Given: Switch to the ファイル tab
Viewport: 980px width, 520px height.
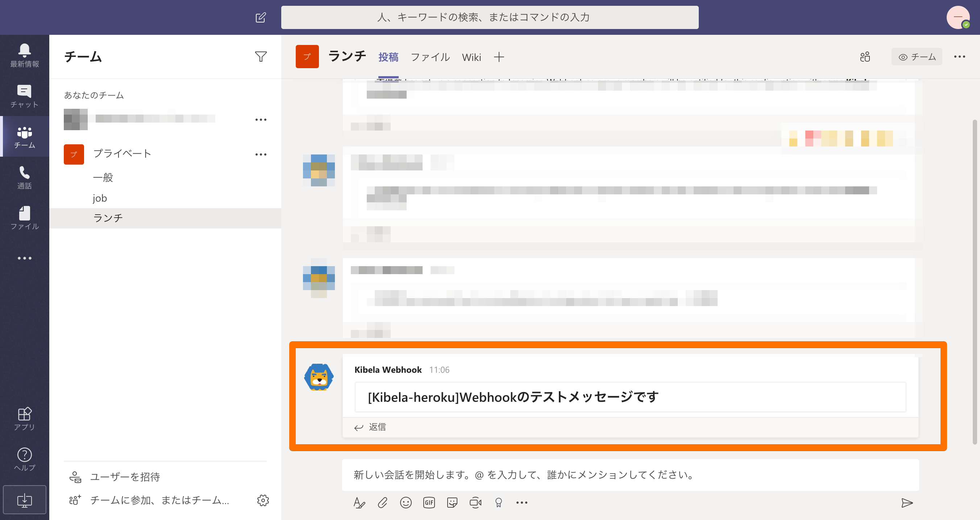Looking at the screenshot, I should tap(430, 57).
